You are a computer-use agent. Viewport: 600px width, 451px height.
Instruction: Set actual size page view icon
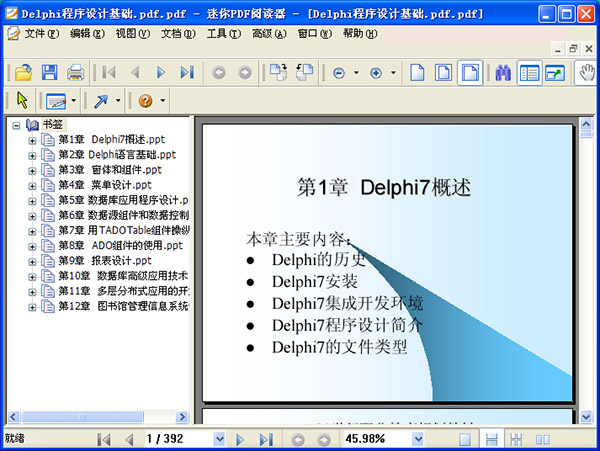coord(417,72)
